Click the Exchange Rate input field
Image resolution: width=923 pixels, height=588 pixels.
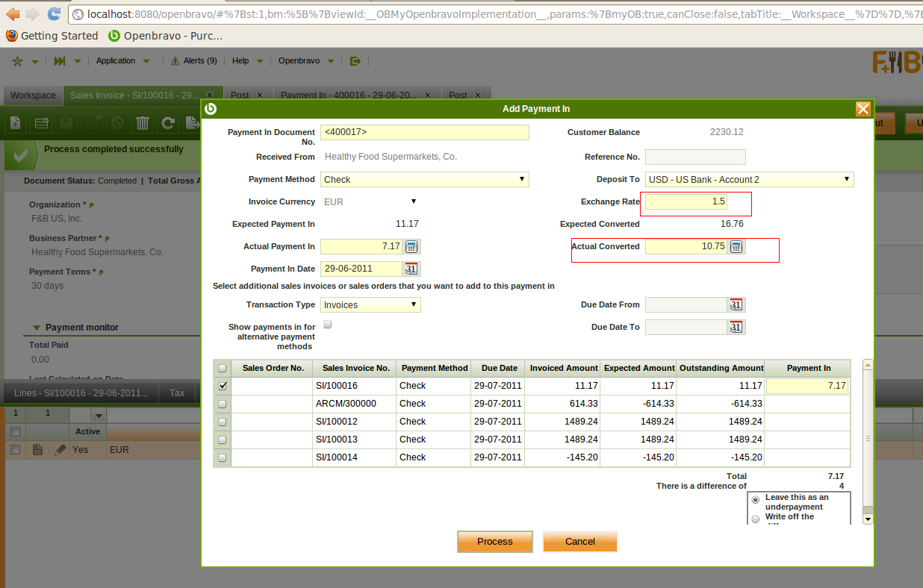click(686, 201)
